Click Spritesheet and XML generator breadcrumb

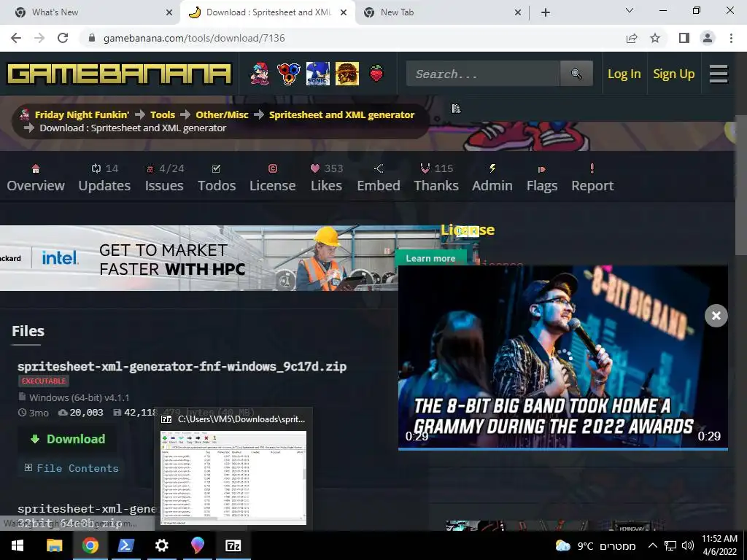pos(341,114)
